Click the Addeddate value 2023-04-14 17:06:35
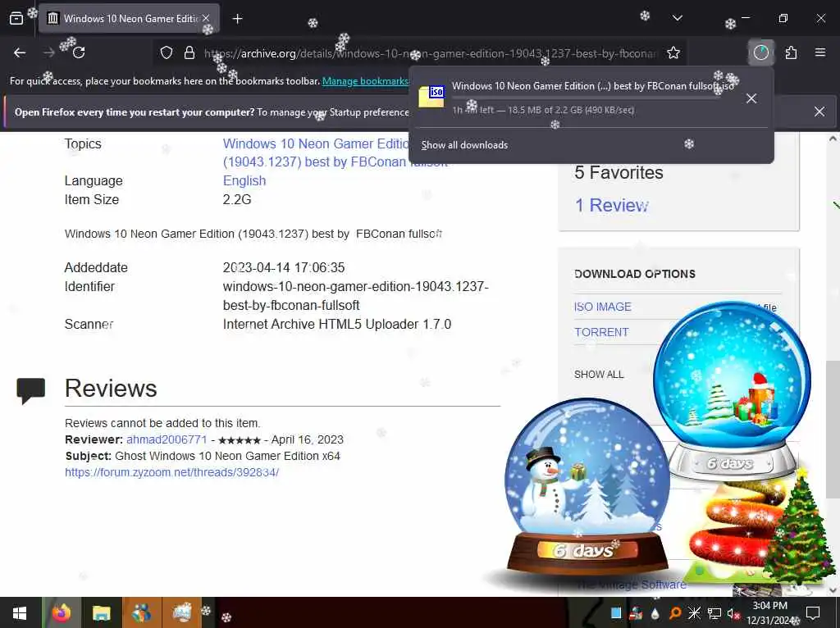The width and height of the screenshot is (840, 628). coord(284,268)
